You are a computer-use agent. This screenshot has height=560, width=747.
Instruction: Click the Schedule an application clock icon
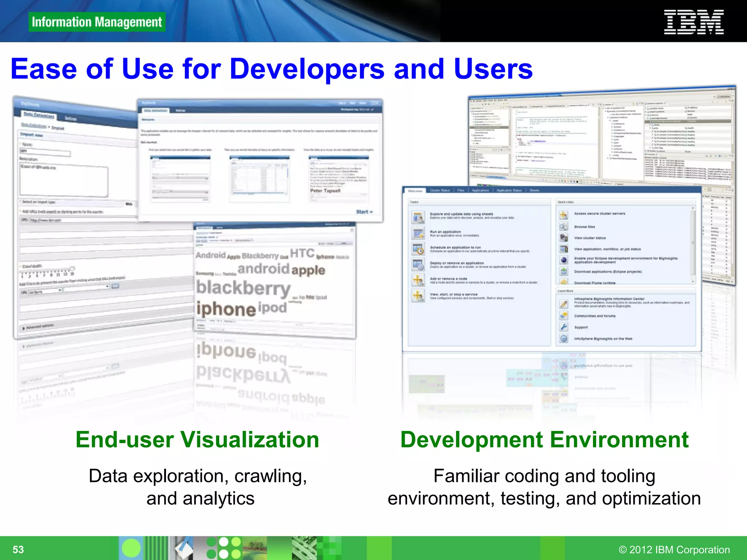coord(418,249)
